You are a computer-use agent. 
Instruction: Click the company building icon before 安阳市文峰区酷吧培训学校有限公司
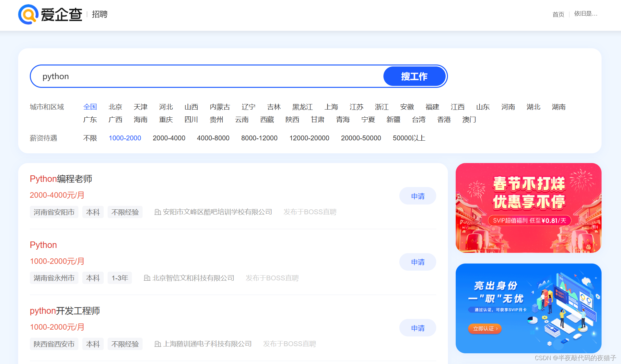coord(158,212)
